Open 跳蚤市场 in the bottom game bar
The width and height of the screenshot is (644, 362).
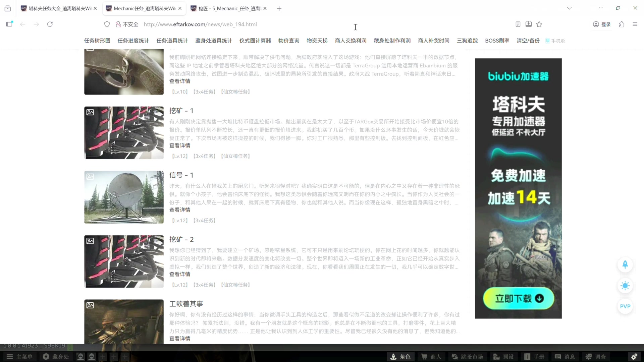tap(467, 357)
